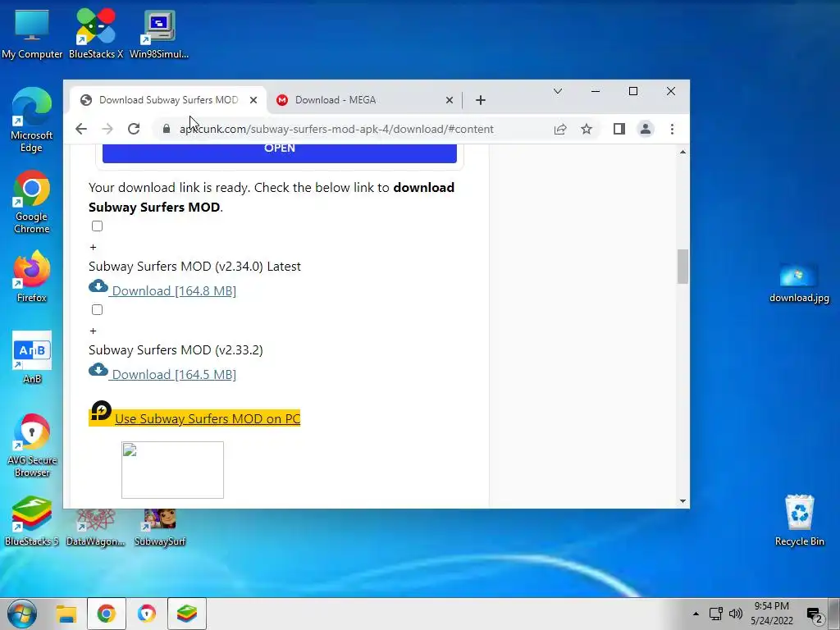Viewport: 840px width, 630px height.
Task: Select the BlueStacks 5 desktop shortcut
Action: pos(32,521)
